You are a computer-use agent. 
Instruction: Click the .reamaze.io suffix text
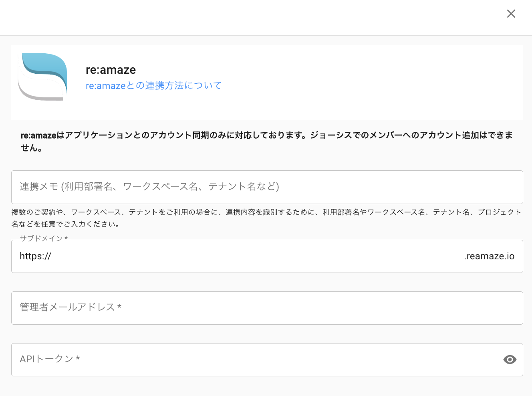489,257
